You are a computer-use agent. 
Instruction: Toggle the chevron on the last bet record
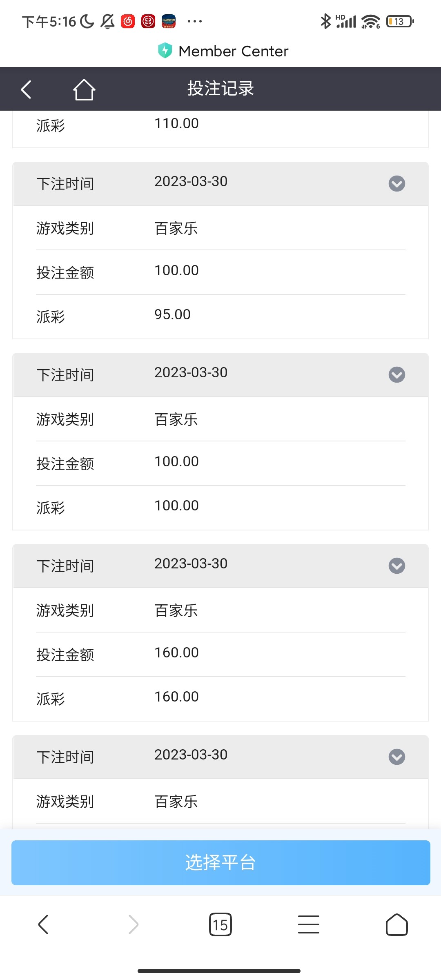pos(396,757)
